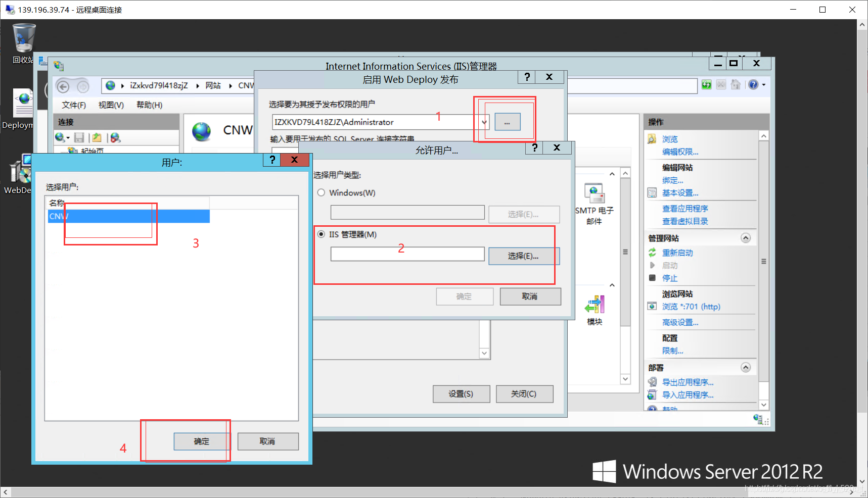Open the 文件(F) menu
868x498 pixels.
click(x=74, y=105)
